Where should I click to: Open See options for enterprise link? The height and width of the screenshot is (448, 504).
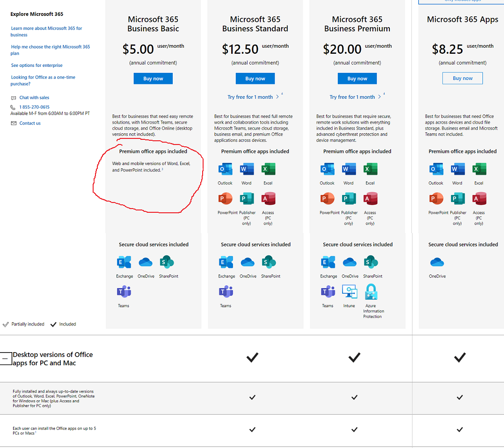click(x=37, y=65)
